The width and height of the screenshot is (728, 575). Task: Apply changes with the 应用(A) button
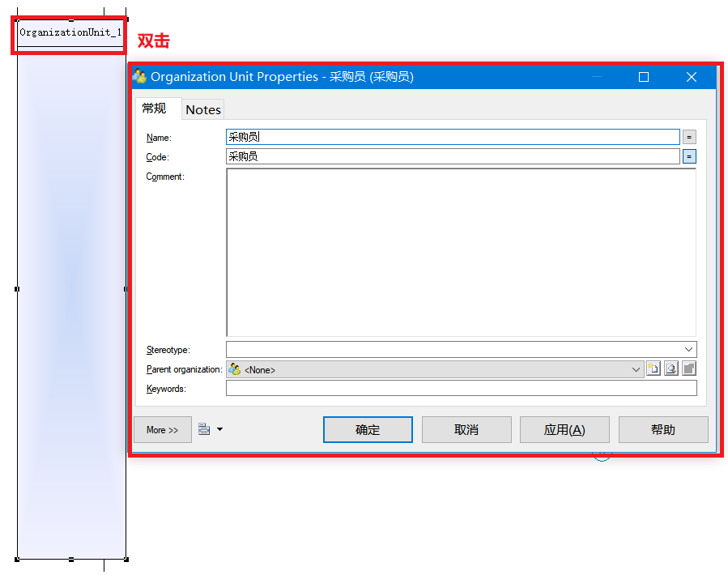564,429
